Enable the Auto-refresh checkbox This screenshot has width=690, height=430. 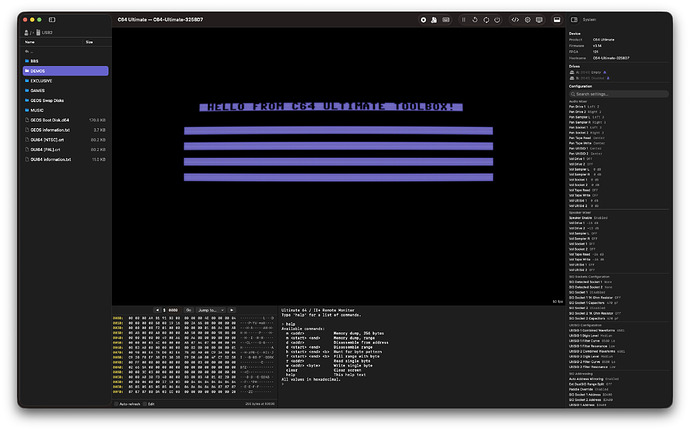[x=116, y=404]
